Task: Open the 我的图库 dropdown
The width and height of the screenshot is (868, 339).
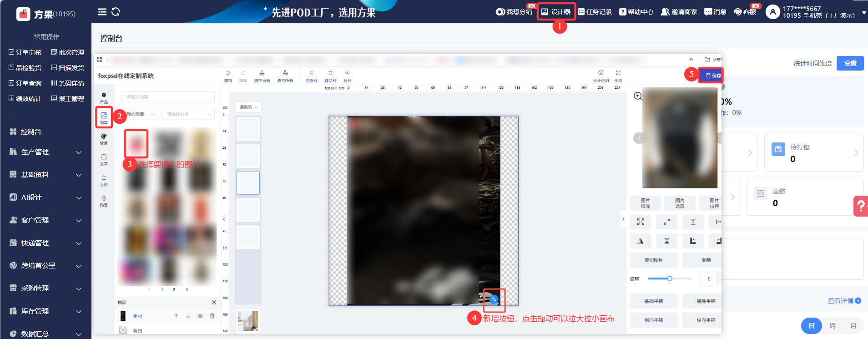Action: click(x=140, y=114)
